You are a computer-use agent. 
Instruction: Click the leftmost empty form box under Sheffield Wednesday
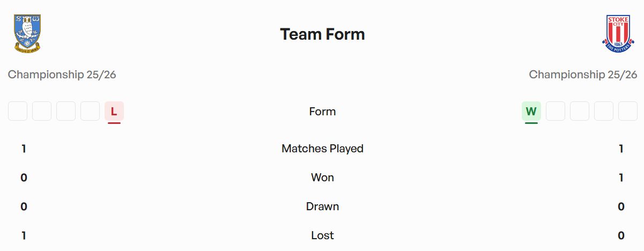18,111
